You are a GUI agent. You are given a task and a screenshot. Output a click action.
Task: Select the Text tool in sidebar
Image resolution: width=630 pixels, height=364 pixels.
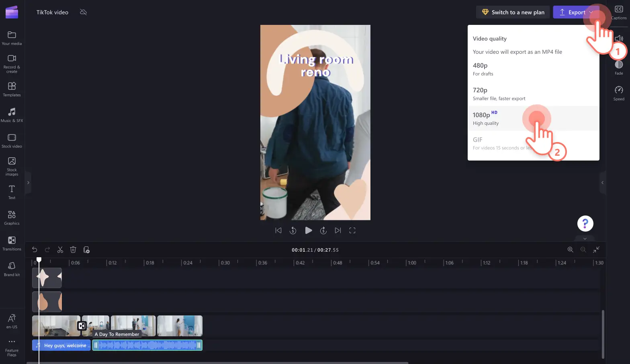point(12,192)
